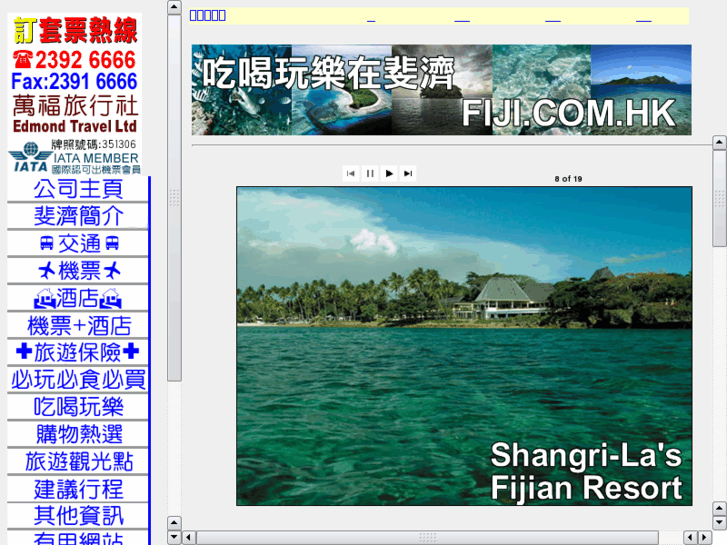
Task: Click the horizontal scrollbar thumb
Action: point(427,538)
